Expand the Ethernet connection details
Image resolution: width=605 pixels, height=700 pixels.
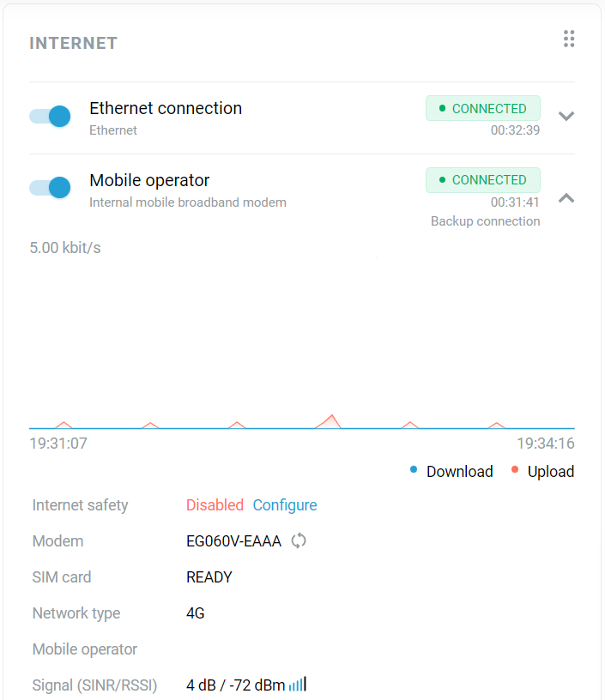pyautogui.click(x=566, y=116)
